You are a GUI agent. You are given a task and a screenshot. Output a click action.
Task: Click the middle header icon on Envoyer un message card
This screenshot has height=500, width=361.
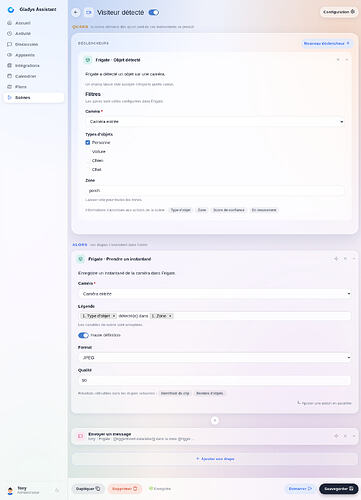click(345, 436)
